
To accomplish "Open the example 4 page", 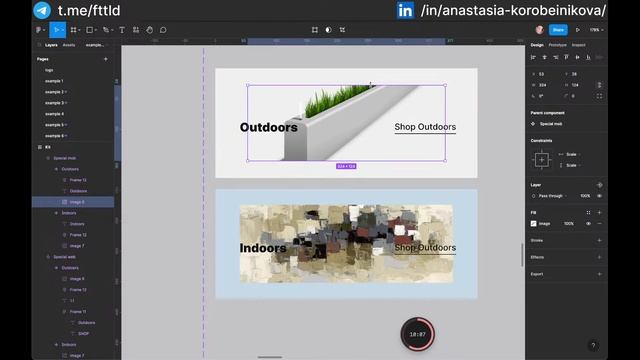I will 54,114.
